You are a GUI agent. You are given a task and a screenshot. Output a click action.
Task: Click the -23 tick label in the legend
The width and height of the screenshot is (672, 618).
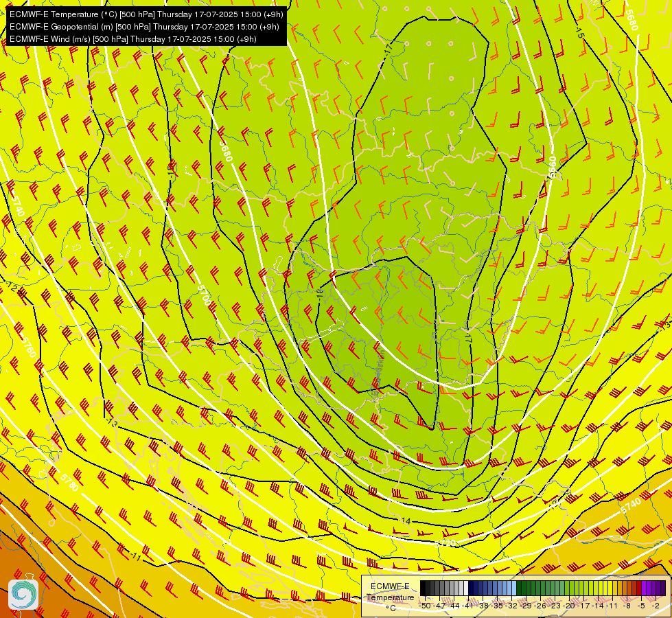tap(555, 606)
